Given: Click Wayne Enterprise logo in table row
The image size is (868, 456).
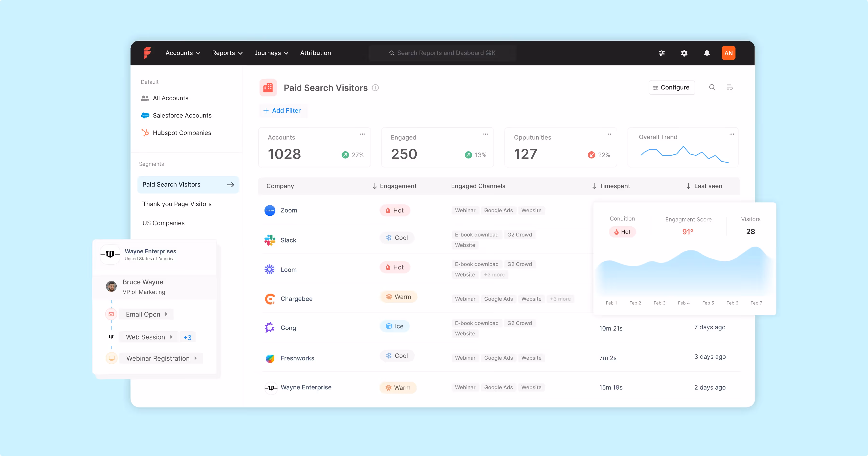Looking at the screenshot, I should coord(271,388).
